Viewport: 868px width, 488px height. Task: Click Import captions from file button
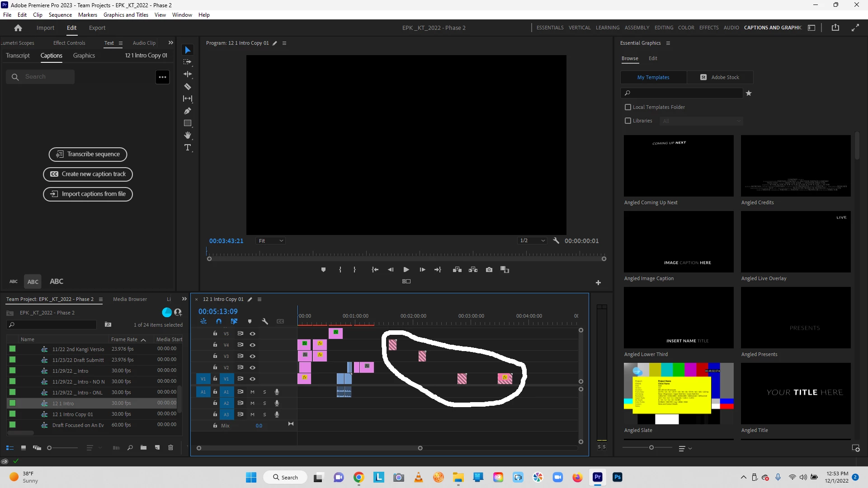click(x=88, y=194)
